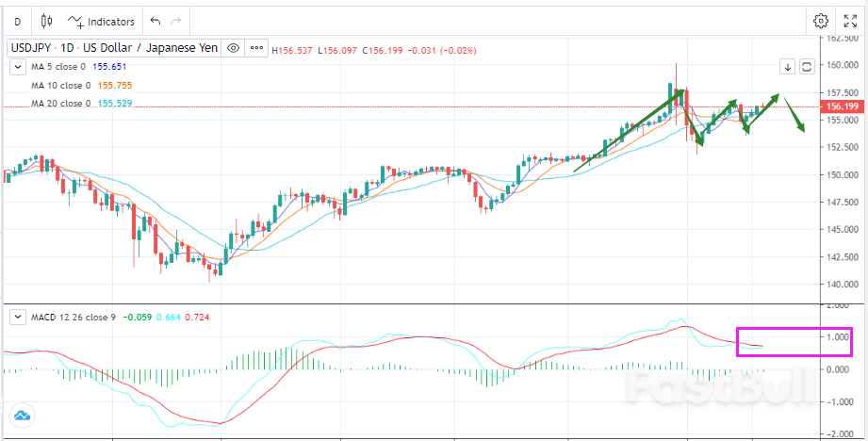868x441 pixels.
Task: Click the 160.000 price axis label
Action: pos(841,65)
